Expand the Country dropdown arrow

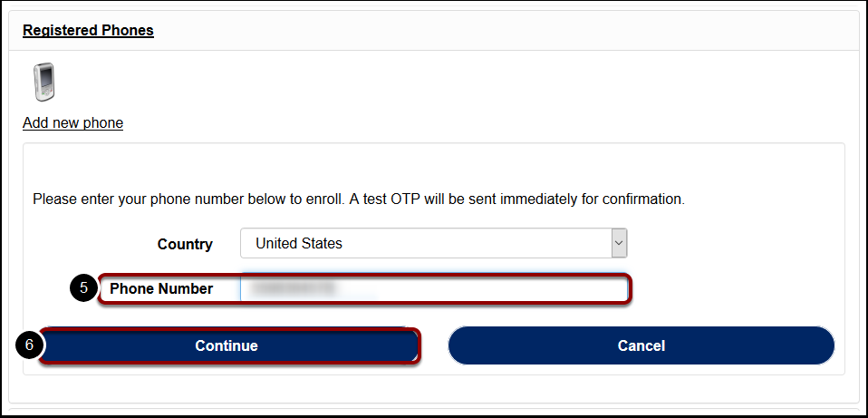point(619,243)
